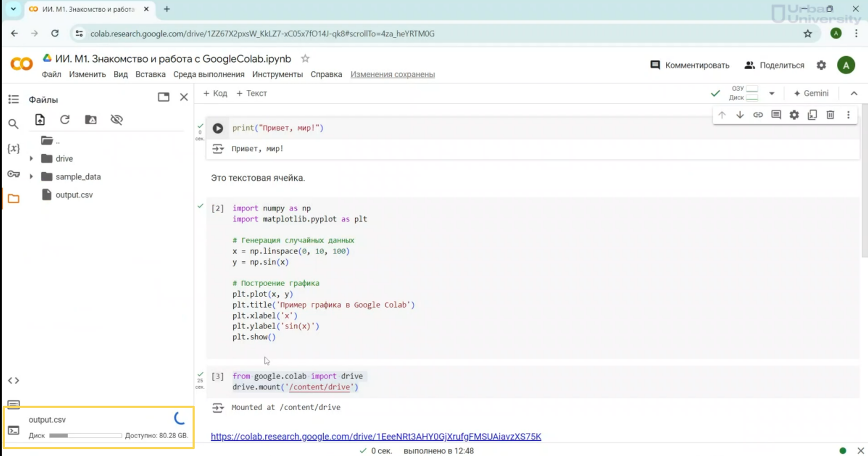The width and height of the screenshot is (868, 456).
Task: Click the mount Google Drive icon
Action: [x=90, y=120]
